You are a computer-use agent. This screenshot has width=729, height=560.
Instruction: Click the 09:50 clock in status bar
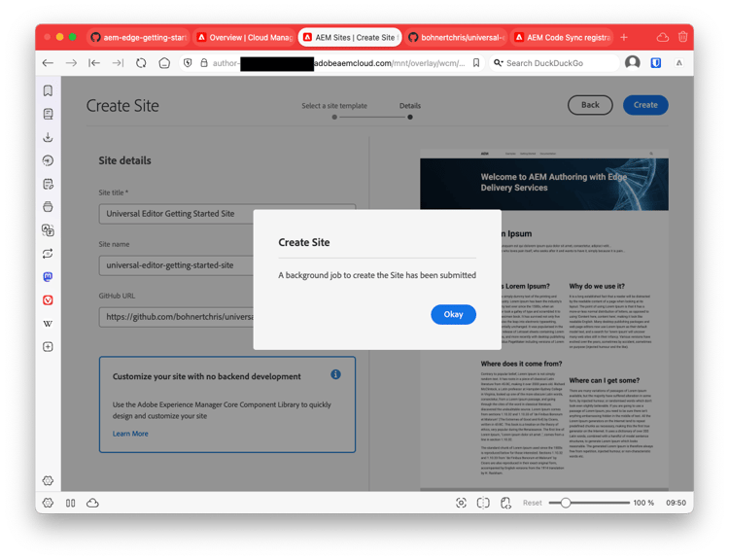tap(676, 503)
